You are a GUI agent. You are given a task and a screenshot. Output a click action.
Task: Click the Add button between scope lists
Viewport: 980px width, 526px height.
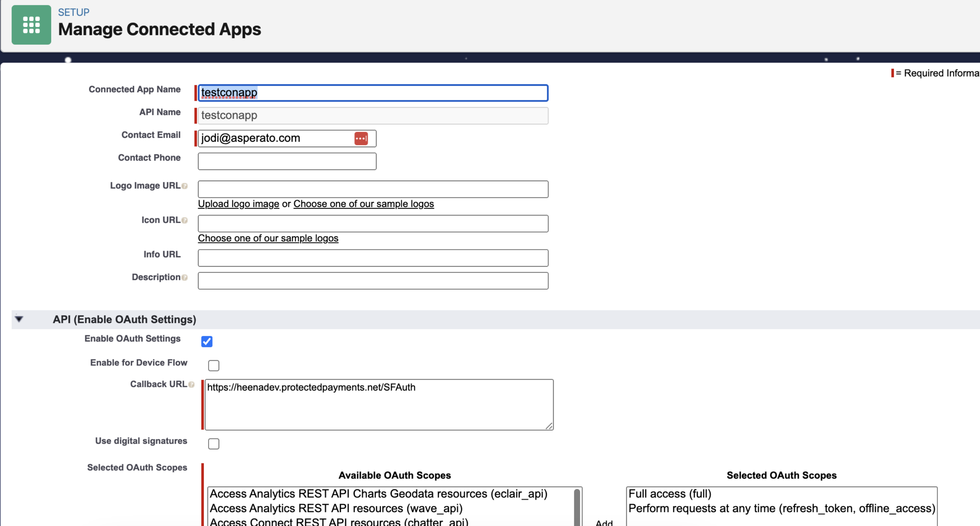tap(604, 523)
